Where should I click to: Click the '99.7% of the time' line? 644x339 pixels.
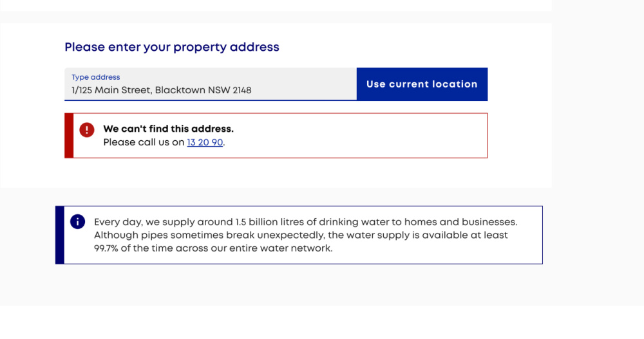[x=213, y=248]
